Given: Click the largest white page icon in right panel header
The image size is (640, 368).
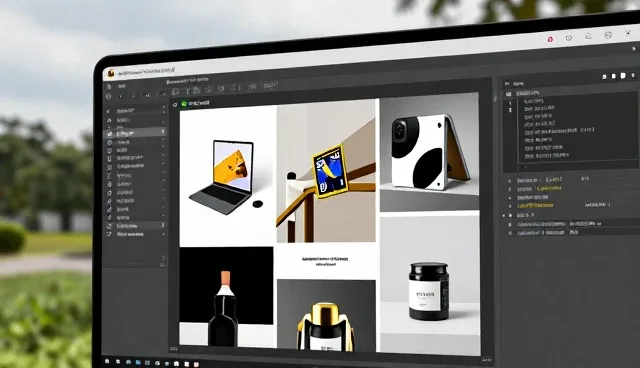Looking at the screenshot, I should click(x=623, y=75).
